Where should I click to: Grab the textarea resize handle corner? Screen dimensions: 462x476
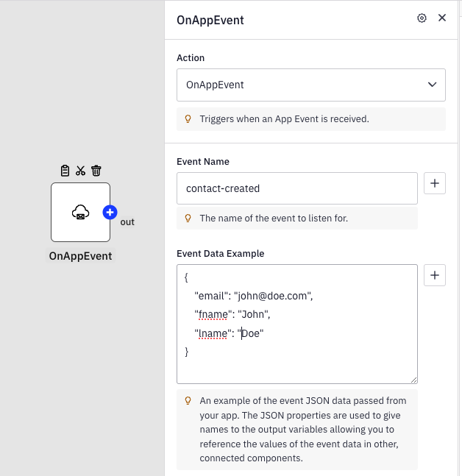(x=413, y=380)
